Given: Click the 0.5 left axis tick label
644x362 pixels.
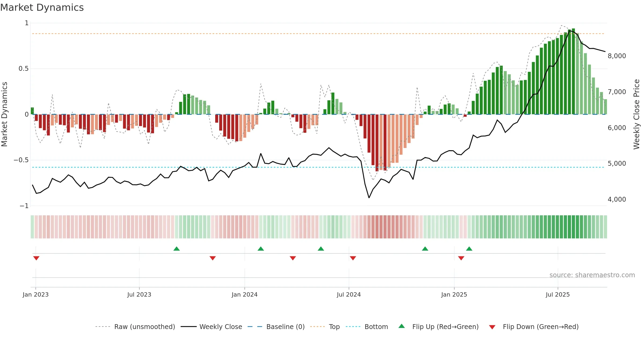Looking at the screenshot, I should [x=24, y=69].
